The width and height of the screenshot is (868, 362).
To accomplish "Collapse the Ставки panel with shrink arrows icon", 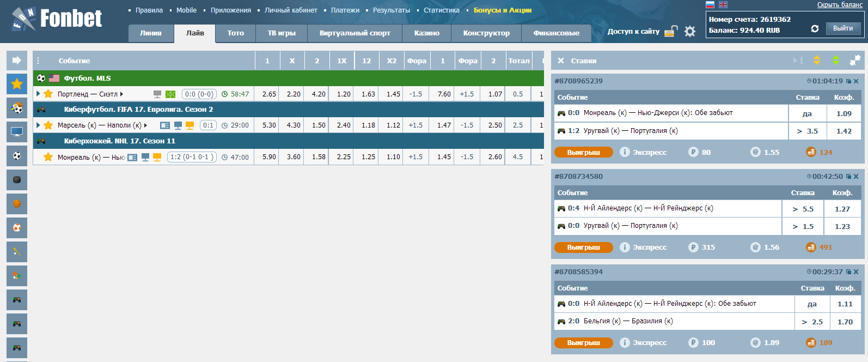I will coord(855,60).
